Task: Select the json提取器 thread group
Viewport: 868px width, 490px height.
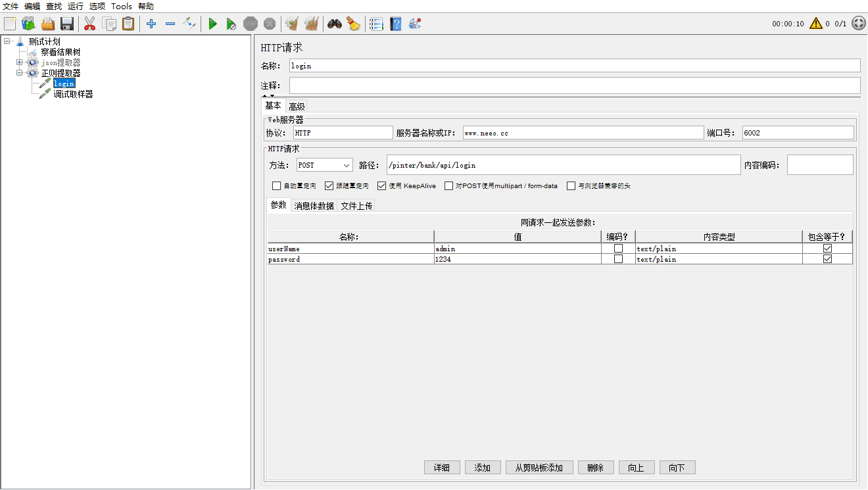Action: [60, 62]
